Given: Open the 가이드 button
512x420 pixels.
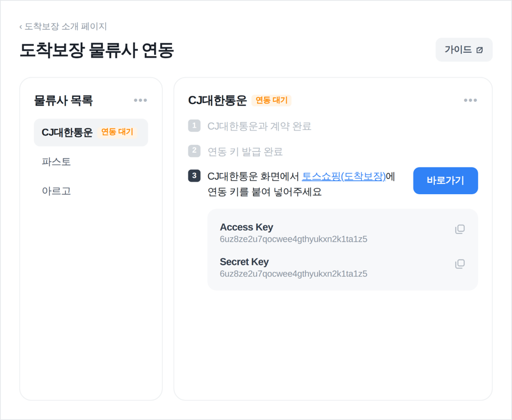Looking at the screenshot, I should coord(464,50).
